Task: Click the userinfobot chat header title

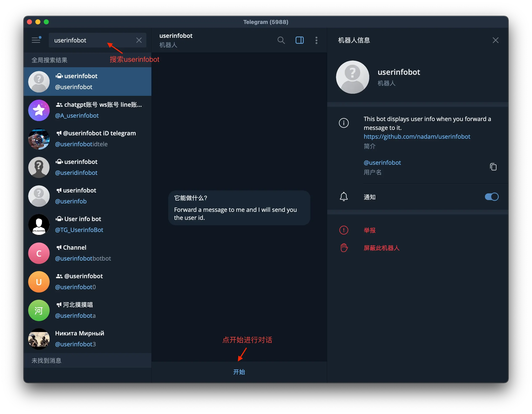Action: tap(176, 36)
